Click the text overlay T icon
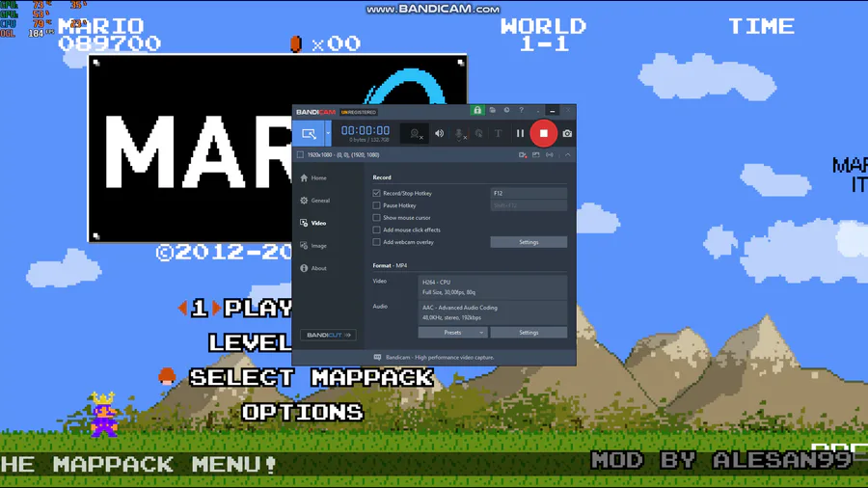Screen dimensions: 868x488 tap(499, 133)
